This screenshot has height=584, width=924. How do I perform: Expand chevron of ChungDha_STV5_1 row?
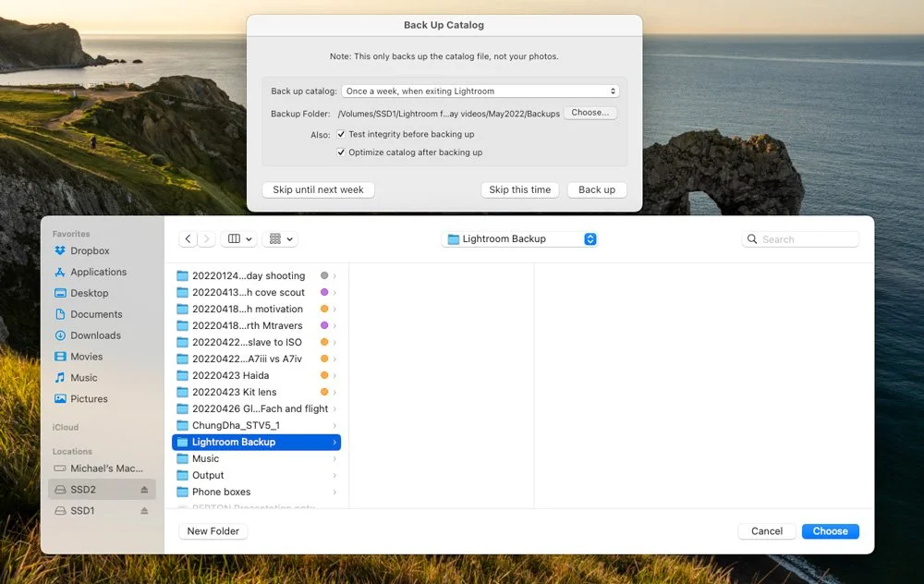coord(334,425)
